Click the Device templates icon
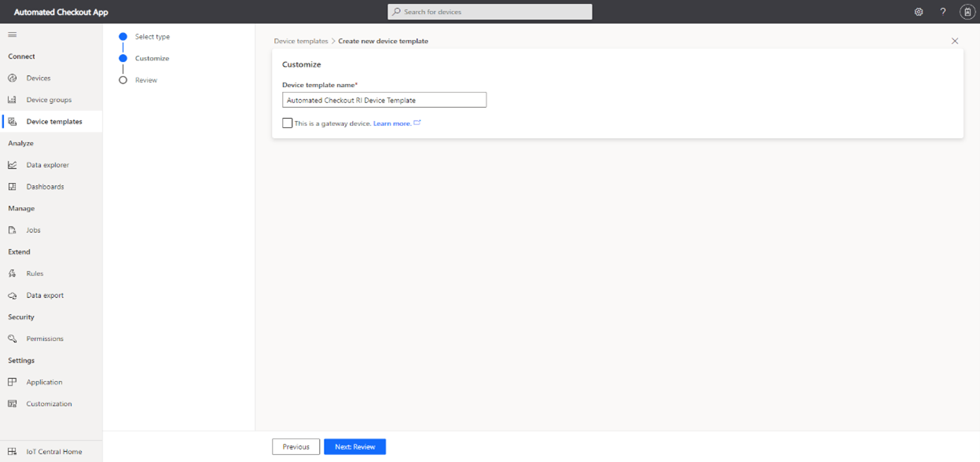 [x=12, y=122]
